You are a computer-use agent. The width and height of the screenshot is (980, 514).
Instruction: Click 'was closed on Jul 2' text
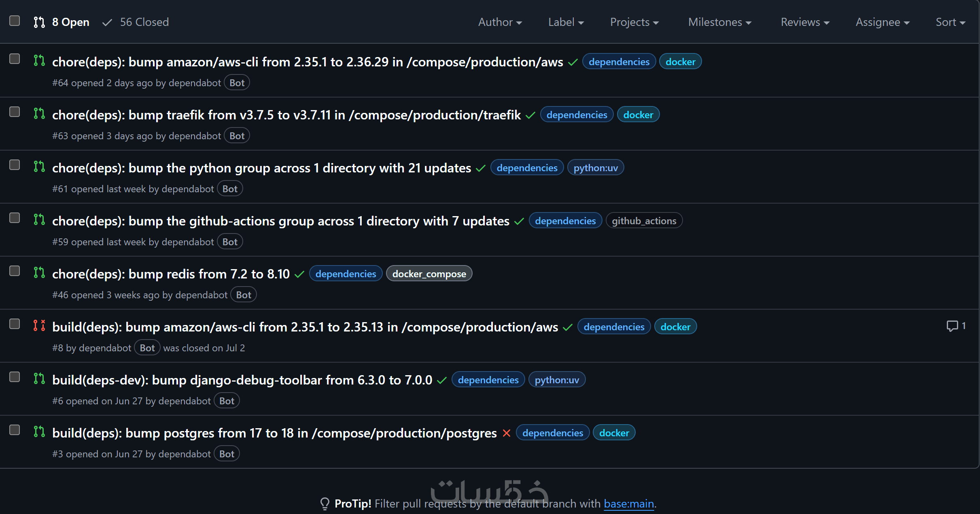[x=204, y=348]
